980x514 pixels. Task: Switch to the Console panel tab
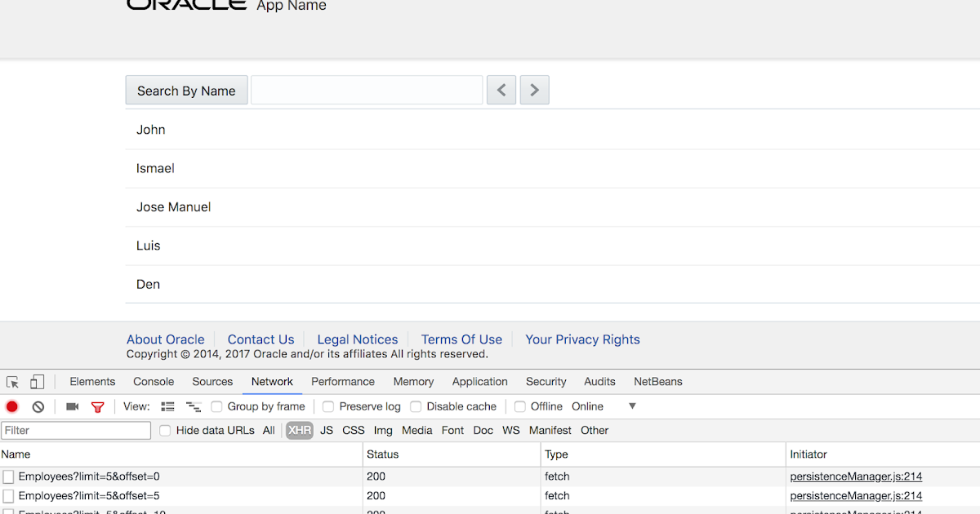pos(153,381)
